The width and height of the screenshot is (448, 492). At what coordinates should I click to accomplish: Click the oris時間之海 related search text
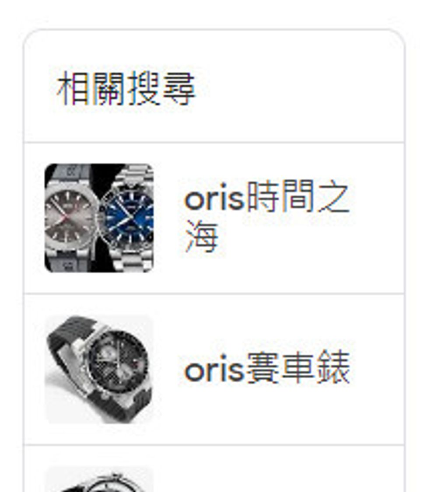267,216
